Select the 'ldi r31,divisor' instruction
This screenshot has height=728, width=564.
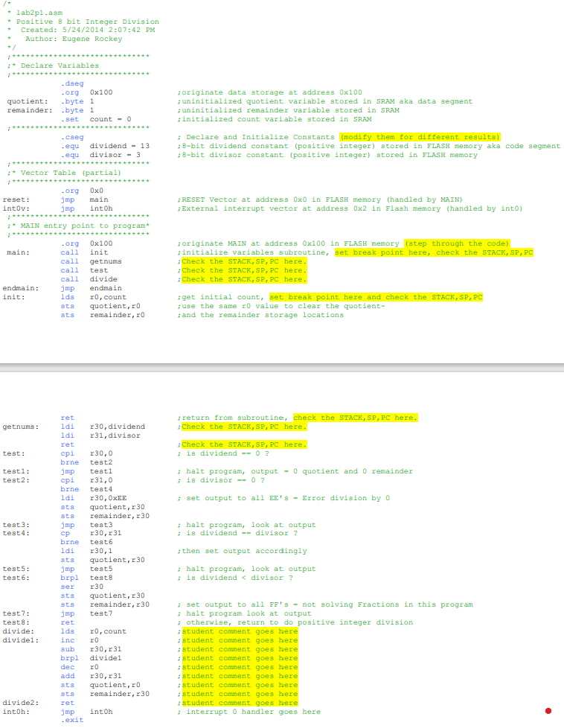(100, 435)
